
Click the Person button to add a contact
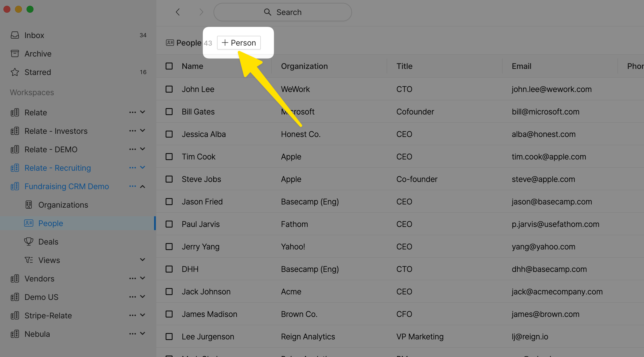239,42
